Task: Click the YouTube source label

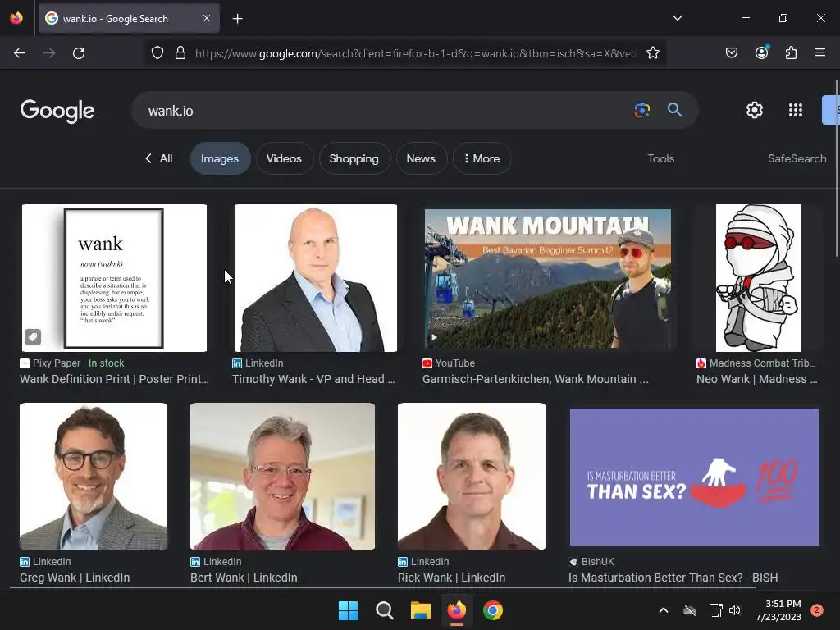Action: click(454, 363)
